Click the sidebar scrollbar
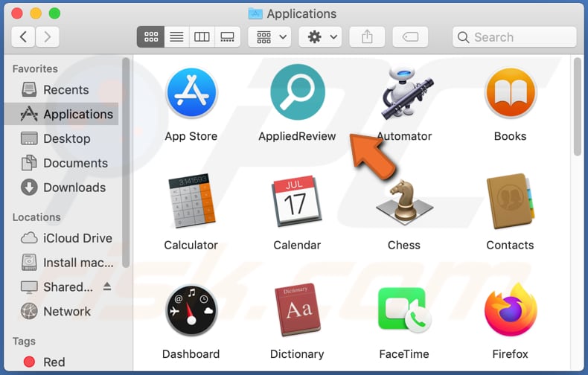This screenshot has width=588, height=375. [126, 163]
